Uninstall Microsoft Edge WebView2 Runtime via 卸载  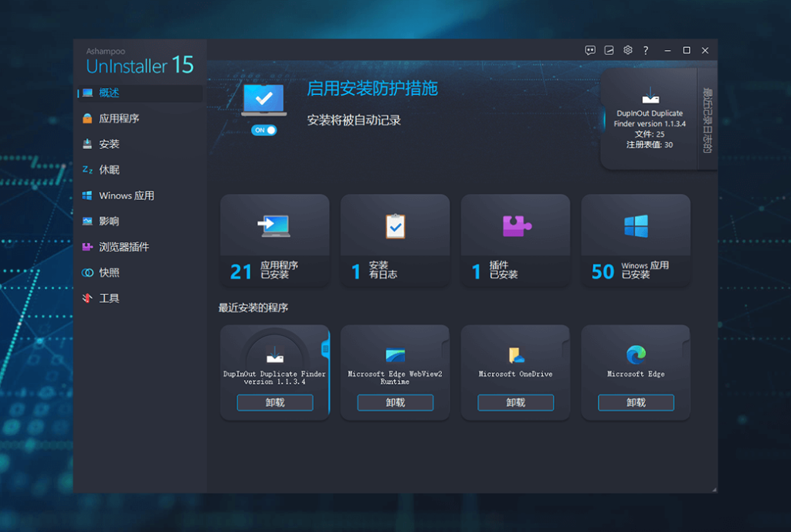tap(395, 402)
